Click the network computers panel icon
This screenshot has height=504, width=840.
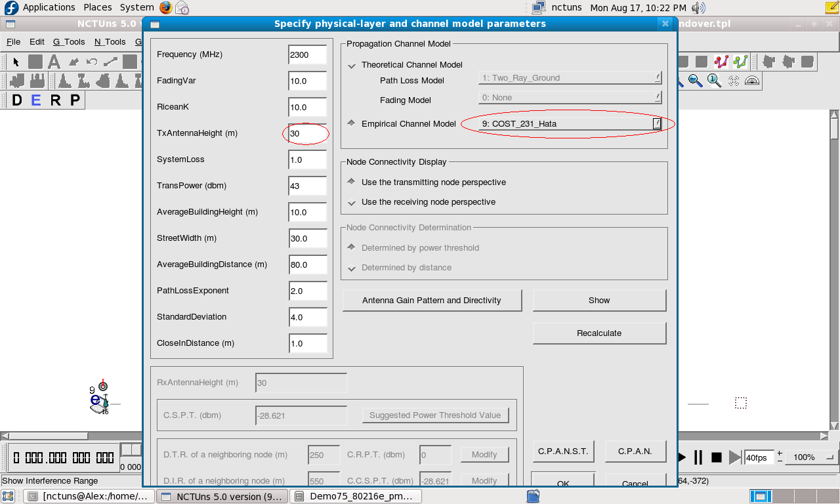coord(538,7)
